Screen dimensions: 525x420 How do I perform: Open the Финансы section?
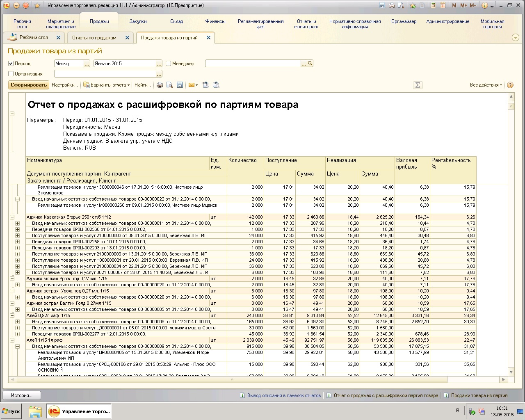coord(215,21)
